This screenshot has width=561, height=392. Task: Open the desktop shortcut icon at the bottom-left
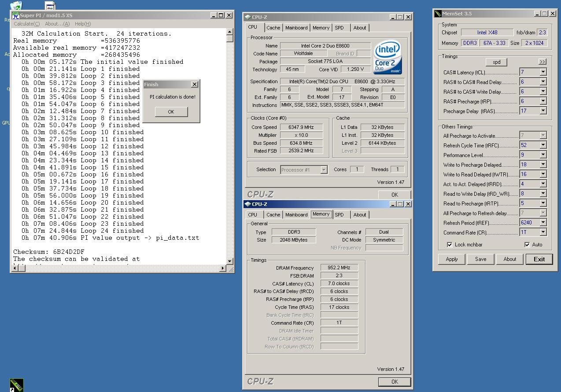click(16, 385)
